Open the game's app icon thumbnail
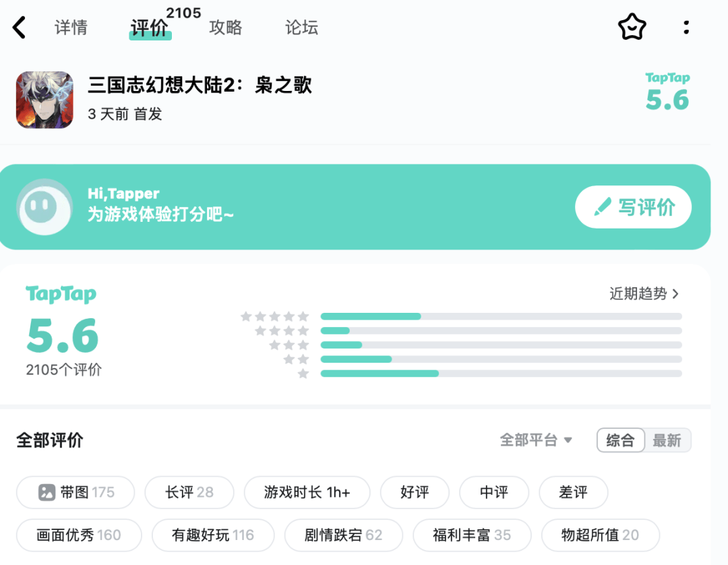 tap(44, 100)
